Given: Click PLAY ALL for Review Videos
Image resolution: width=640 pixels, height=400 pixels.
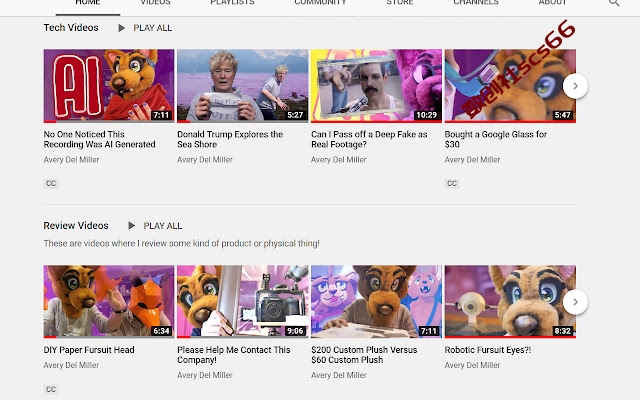Looking at the screenshot, I should (162, 226).
